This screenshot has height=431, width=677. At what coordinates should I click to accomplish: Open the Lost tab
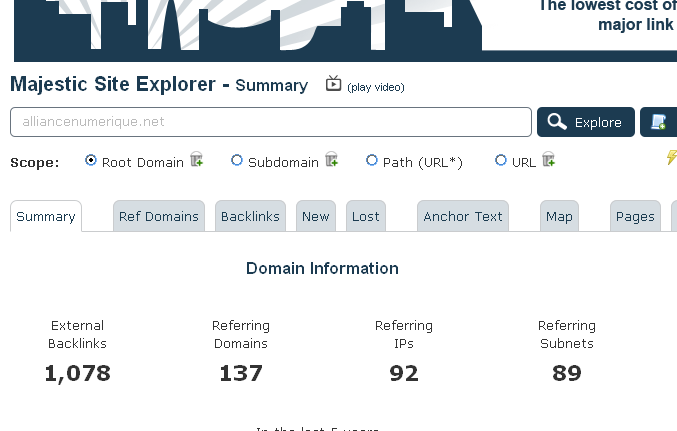(366, 216)
